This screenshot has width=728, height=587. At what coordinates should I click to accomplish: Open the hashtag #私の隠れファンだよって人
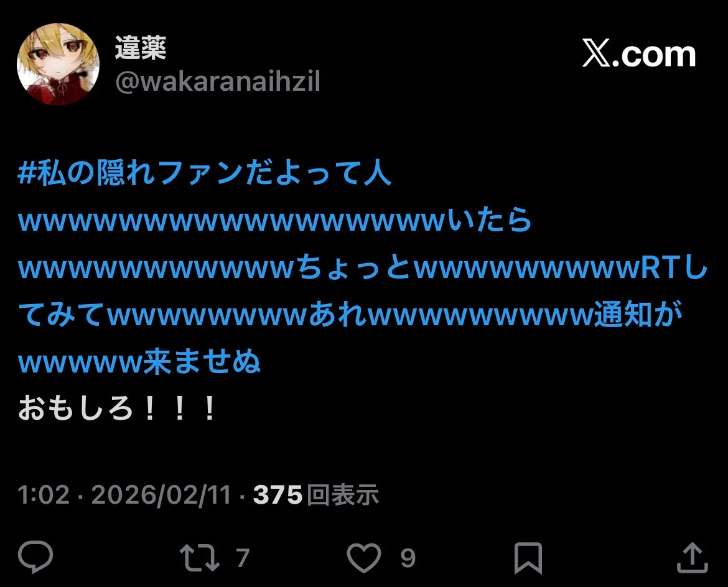(x=204, y=173)
